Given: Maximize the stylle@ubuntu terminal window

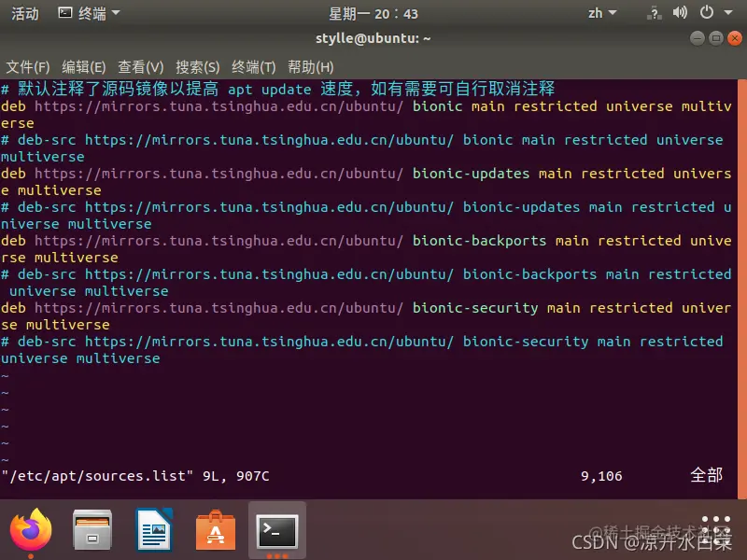Looking at the screenshot, I should (x=715, y=38).
